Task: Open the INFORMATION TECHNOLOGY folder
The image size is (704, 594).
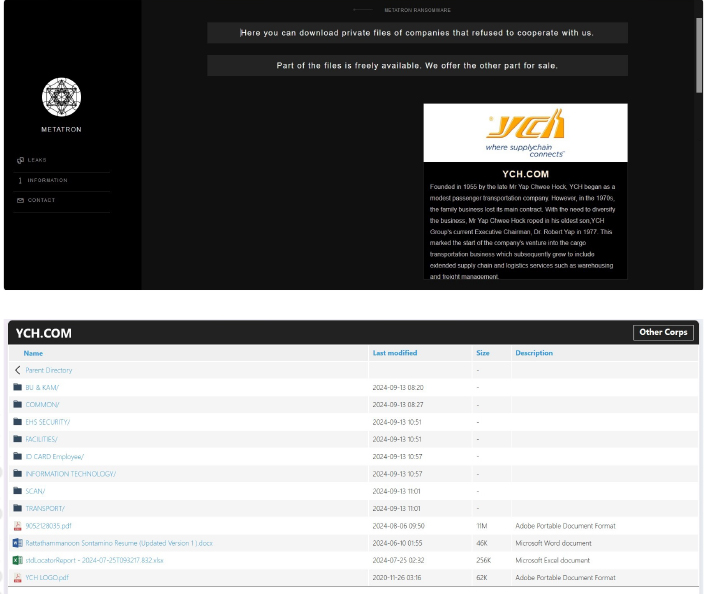Action: [70, 474]
